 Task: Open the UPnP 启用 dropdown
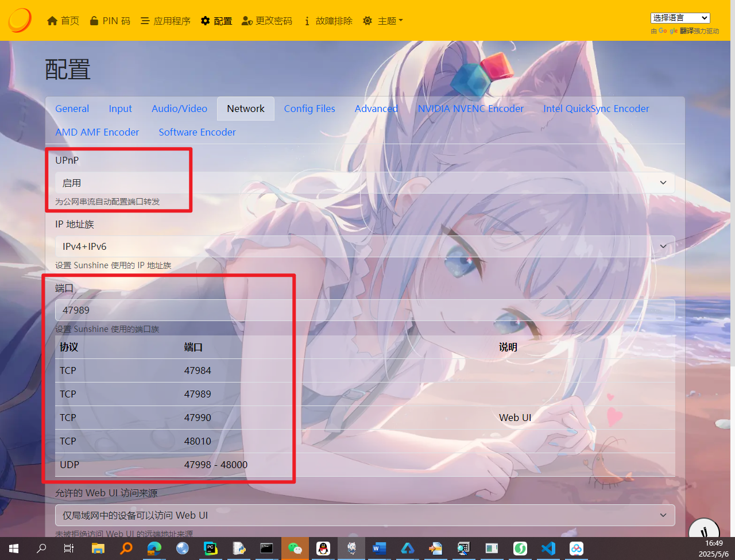click(x=365, y=183)
